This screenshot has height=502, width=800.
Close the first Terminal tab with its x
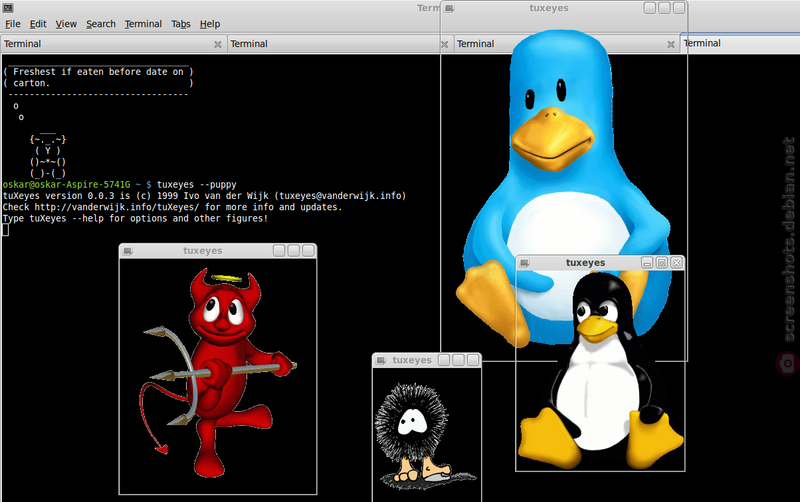pyautogui.click(x=218, y=44)
